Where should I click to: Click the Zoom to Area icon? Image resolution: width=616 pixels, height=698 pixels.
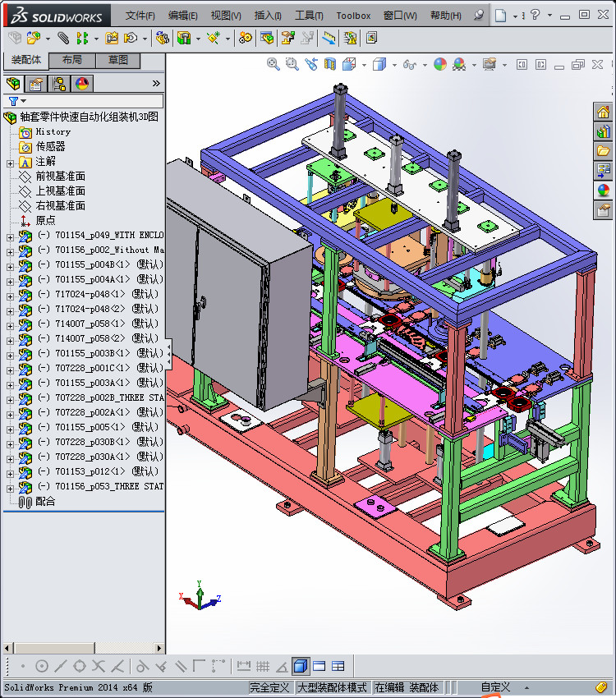(x=292, y=65)
